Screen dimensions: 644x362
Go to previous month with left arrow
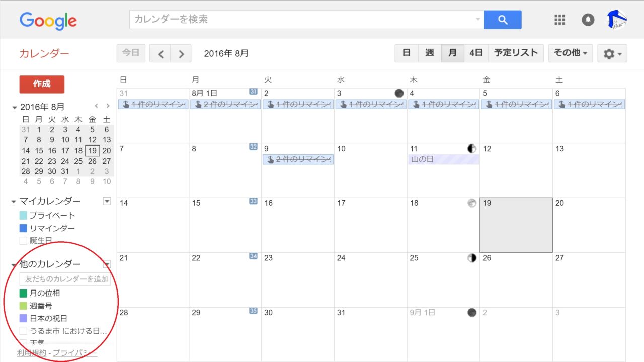click(160, 53)
